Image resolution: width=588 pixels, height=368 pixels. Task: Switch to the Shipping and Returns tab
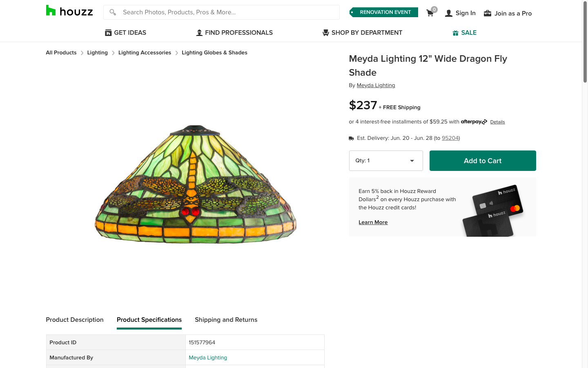pos(226,320)
